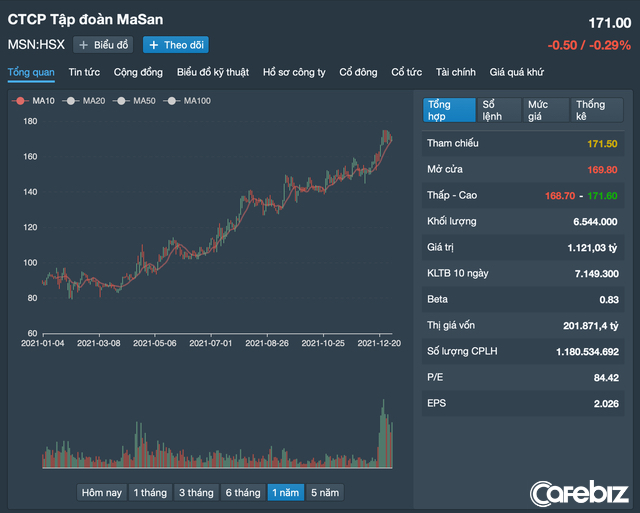Go to Biểu đồ kỹ thuật tab
Image resolution: width=640 pixels, height=513 pixels.
(213, 72)
